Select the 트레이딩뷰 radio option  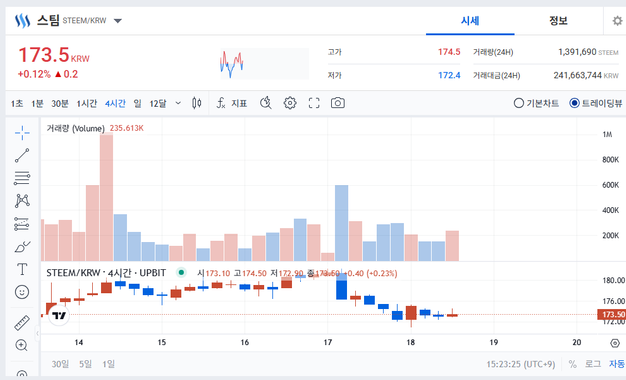[x=596, y=103]
